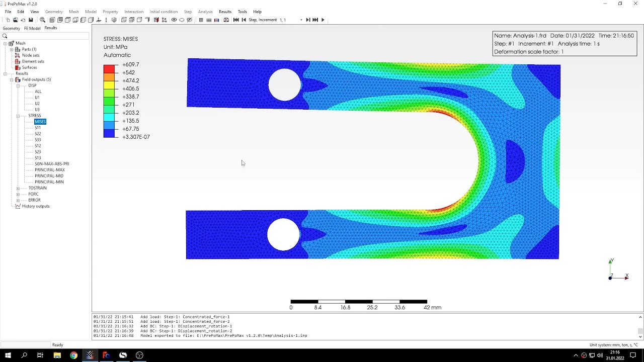
Task: Click the Exploded view toolbar icon
Action: coord(164,20)
